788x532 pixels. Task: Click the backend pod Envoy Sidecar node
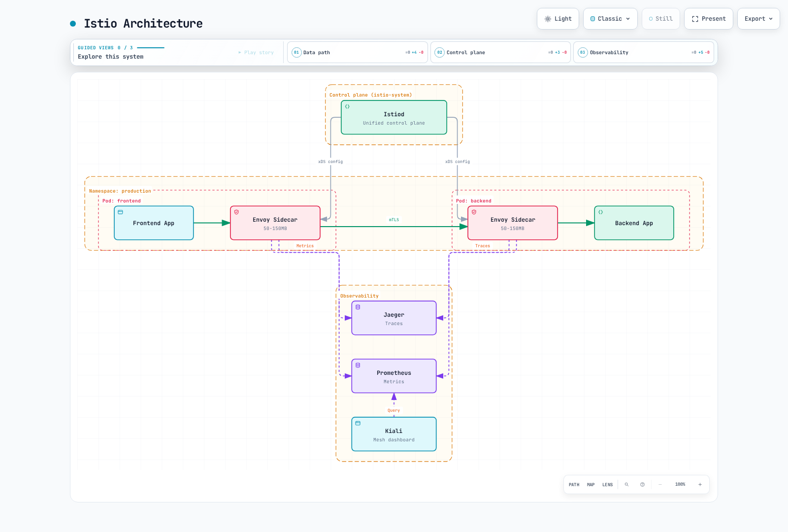(x=513, y=223)
